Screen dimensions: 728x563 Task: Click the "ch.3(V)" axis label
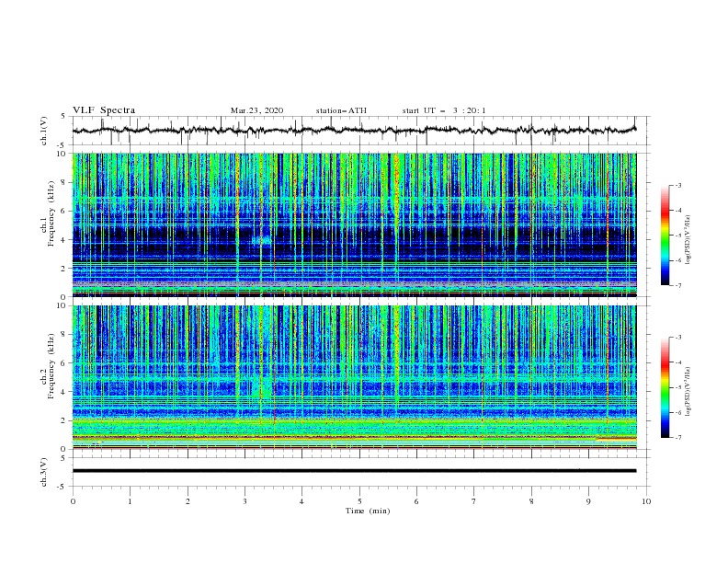coord(44,472)
